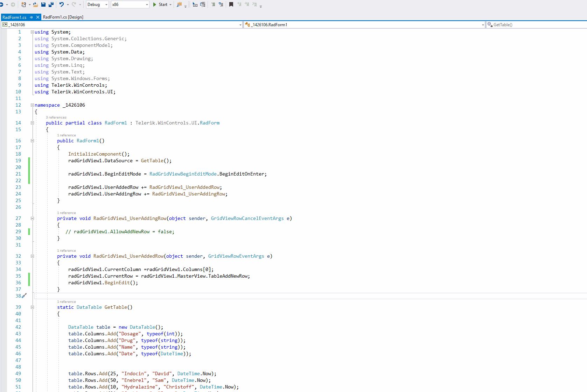Switch to RadForm1.cs [Design] tab
Viewport: 587px width, 392px height.
click(x=63, y=17)
